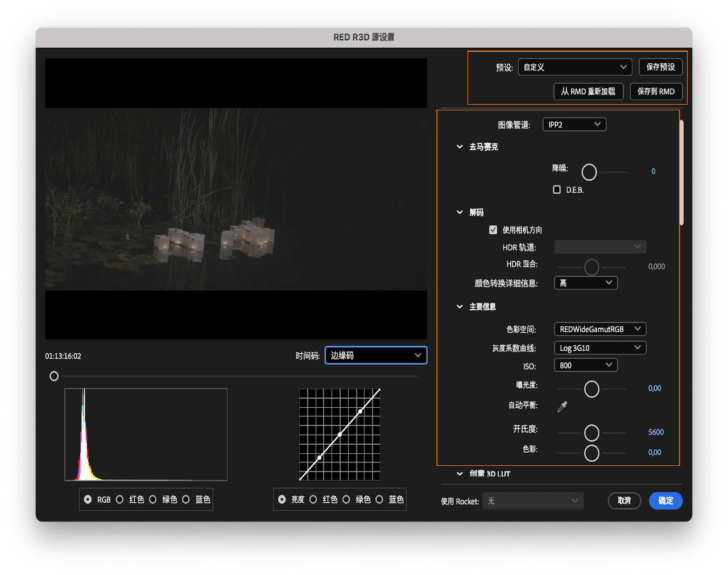728x575 pixels.
Task: Collapse the 去马赛克 section
Action: click(x=460, y=146)
